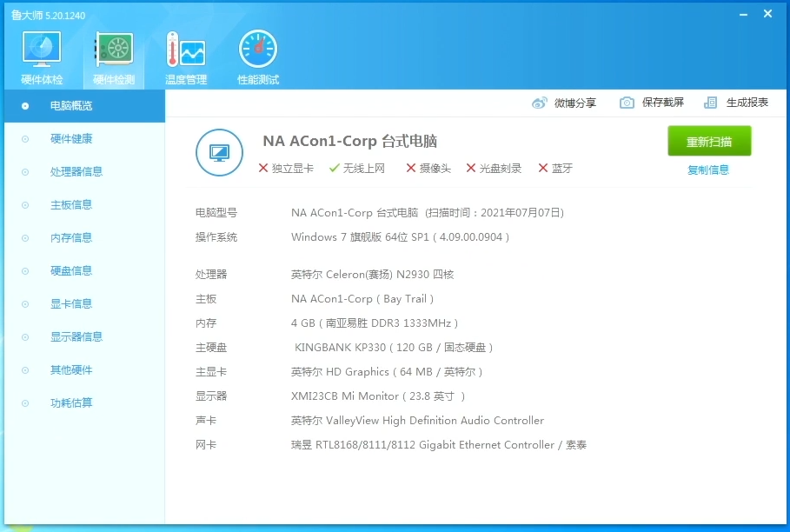Click the 网卡 field label

pyautogui.click(x=206, y=445)
